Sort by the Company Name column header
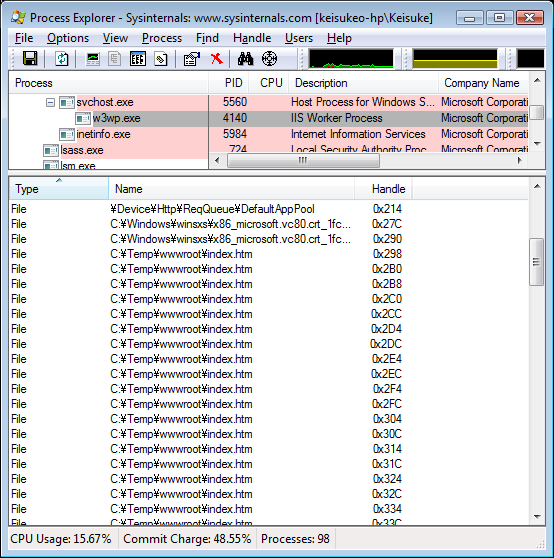 pos(483,83)
